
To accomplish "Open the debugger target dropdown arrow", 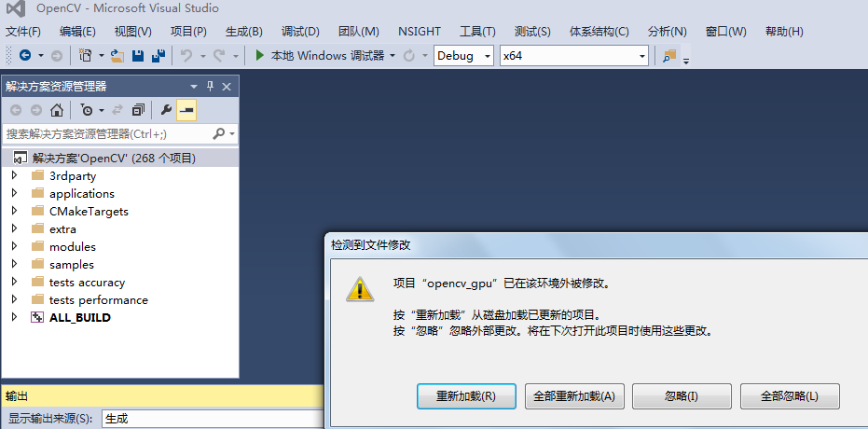I will tap(393, 55).
